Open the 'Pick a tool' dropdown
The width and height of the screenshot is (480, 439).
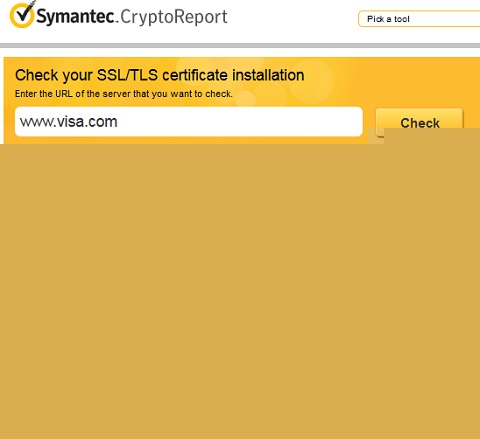click(419, 19)
